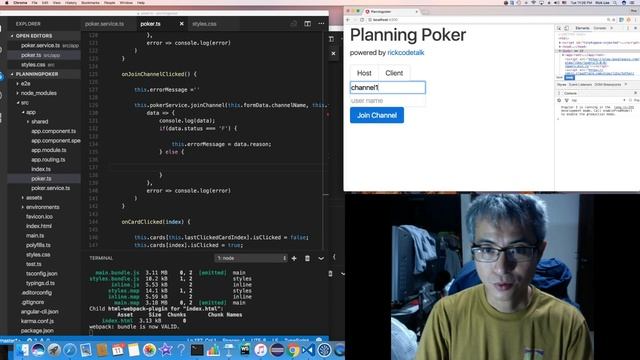Open tsconfig.json in explorer tree
Viewport: 640px width, 360px height.
(42, 273)
